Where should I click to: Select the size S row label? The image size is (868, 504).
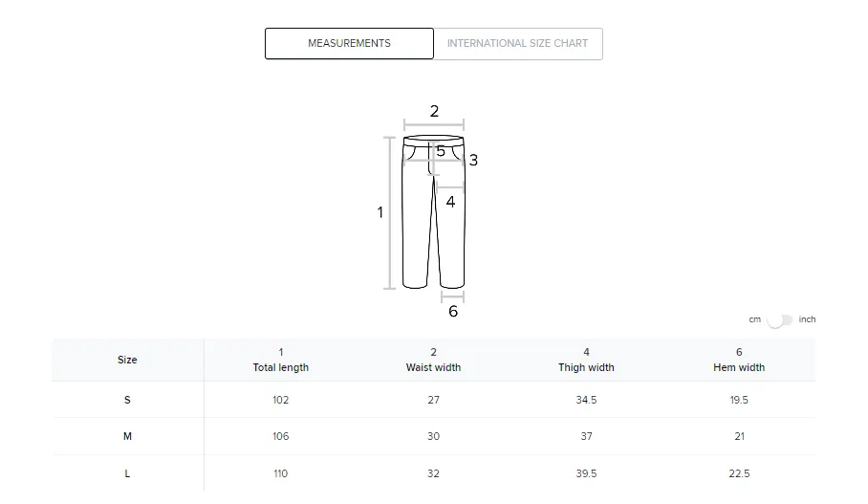pos(127,400)
